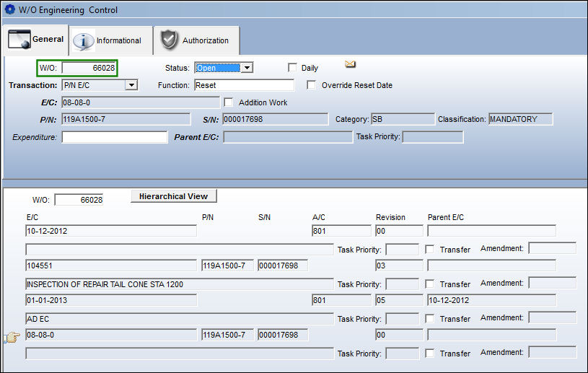Click the gear icon in title bar
The image size is (588, 373).
tap(10, 9)
